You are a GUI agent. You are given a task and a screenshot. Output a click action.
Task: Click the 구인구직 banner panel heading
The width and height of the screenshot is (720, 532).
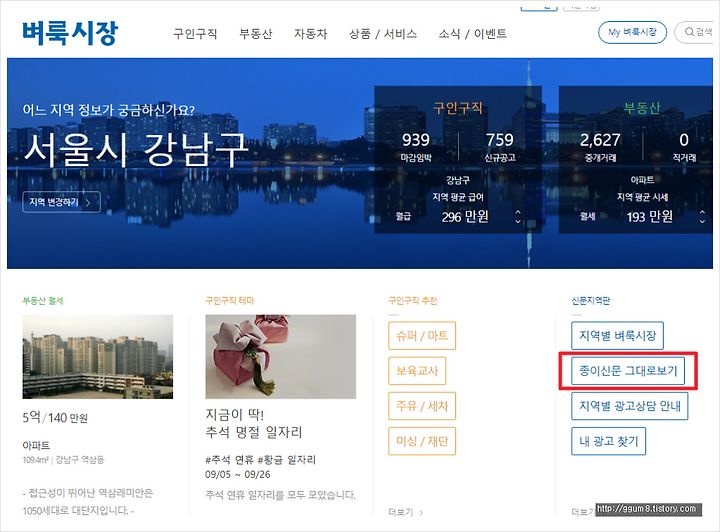point(458,108)
